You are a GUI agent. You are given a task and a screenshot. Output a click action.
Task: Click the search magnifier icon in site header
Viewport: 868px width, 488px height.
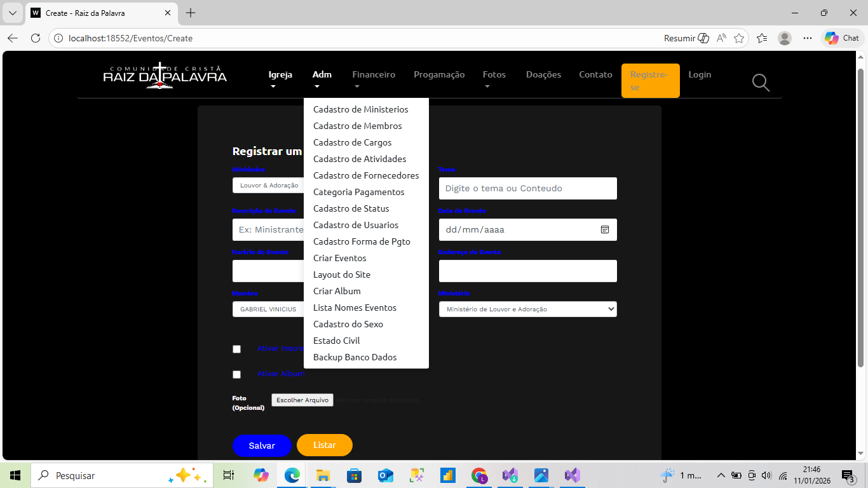point(760,83)
